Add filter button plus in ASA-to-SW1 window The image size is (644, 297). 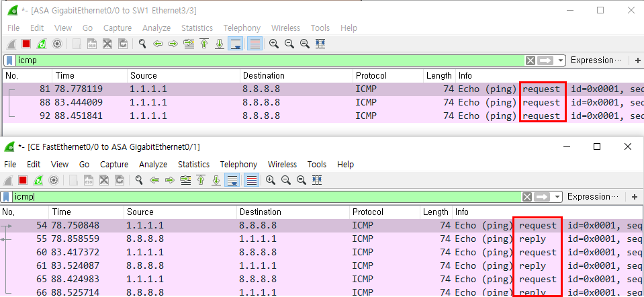click(638, 60)
